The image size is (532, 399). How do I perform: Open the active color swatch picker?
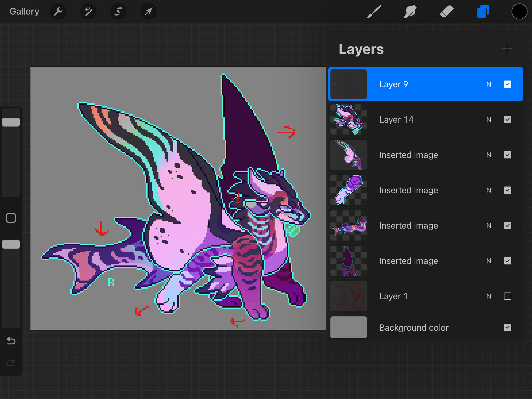519,11
